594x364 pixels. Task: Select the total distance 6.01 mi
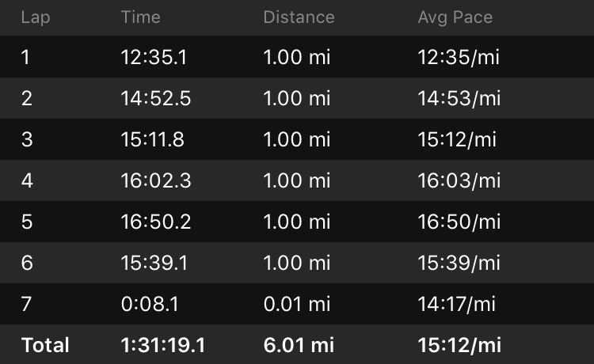(x=299, y=346)
